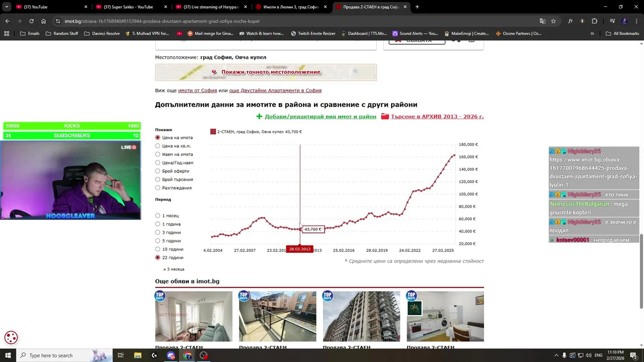Screen dimensions: 644x362
Task: Open File Explorer from the taskbar
Action: point(138,355)
